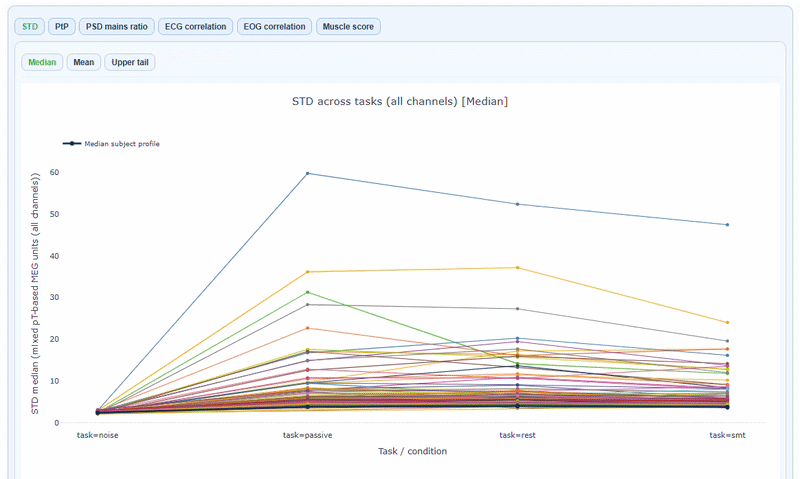Switch to the STD metric tab

(29, 27)
